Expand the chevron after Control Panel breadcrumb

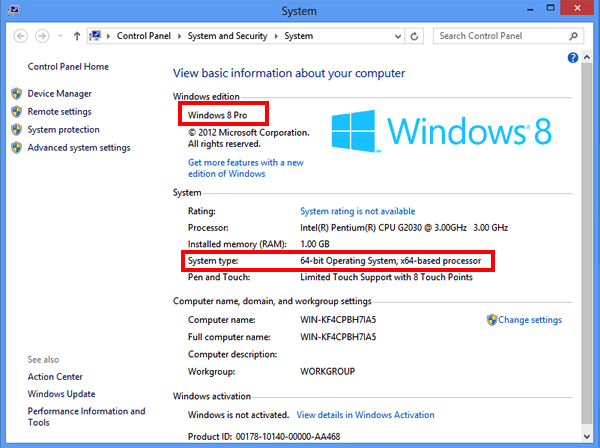(179, 36)
